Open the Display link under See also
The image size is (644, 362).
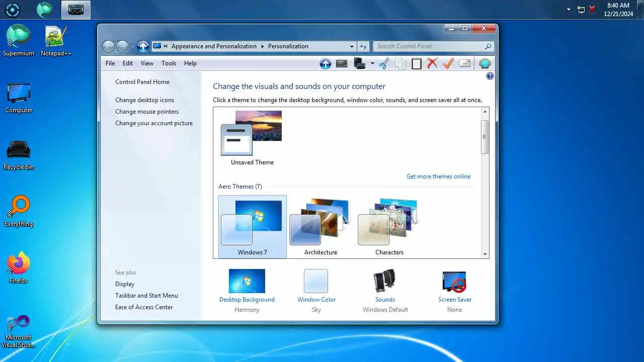(125, 284)
